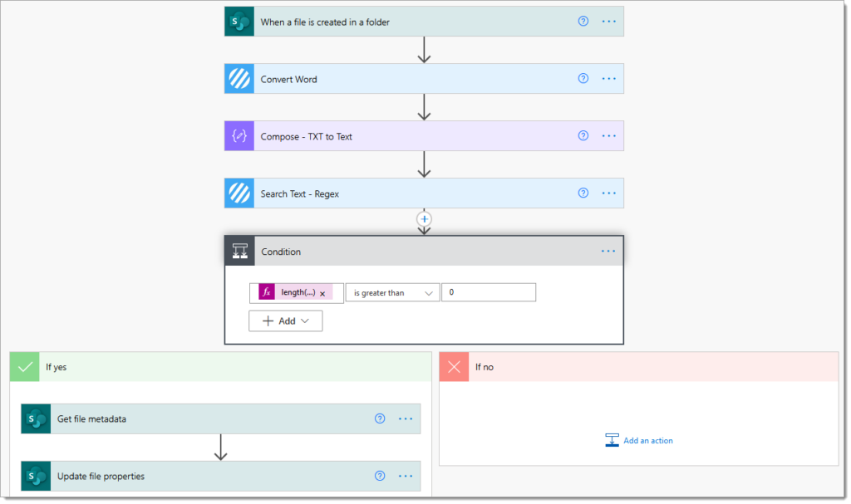The image size is (851, 504).
Task: Click the SharePoint icon on Update file properties
Action: (36, 477)
